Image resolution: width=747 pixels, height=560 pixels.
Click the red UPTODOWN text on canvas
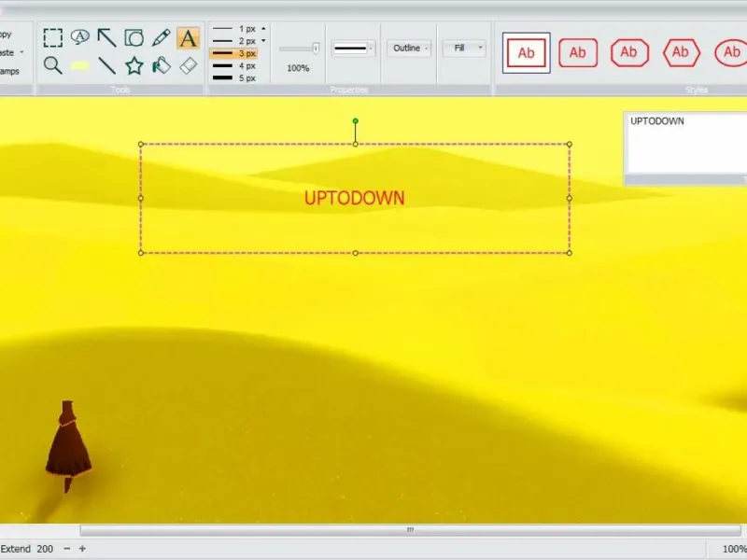(x=355, y=198)
